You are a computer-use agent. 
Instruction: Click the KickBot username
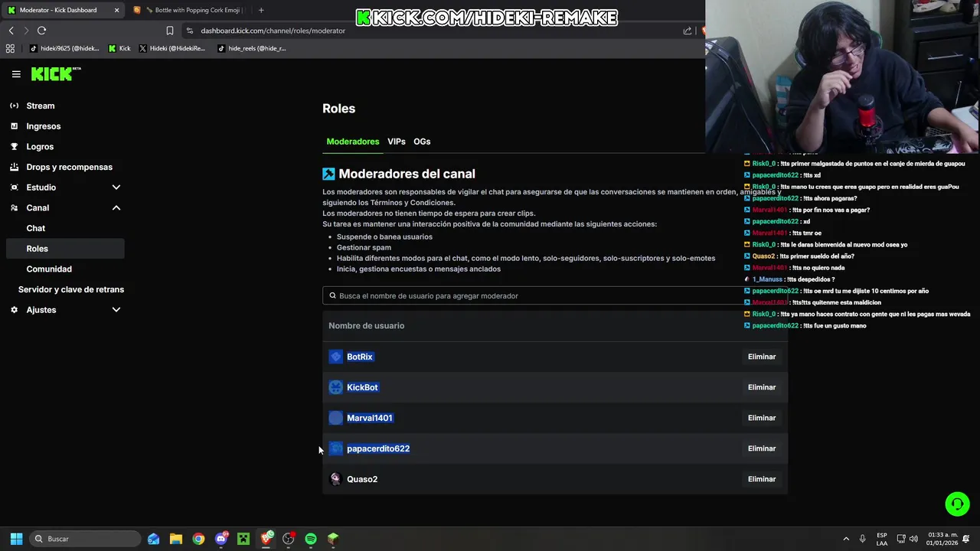[x=362, y=387]
